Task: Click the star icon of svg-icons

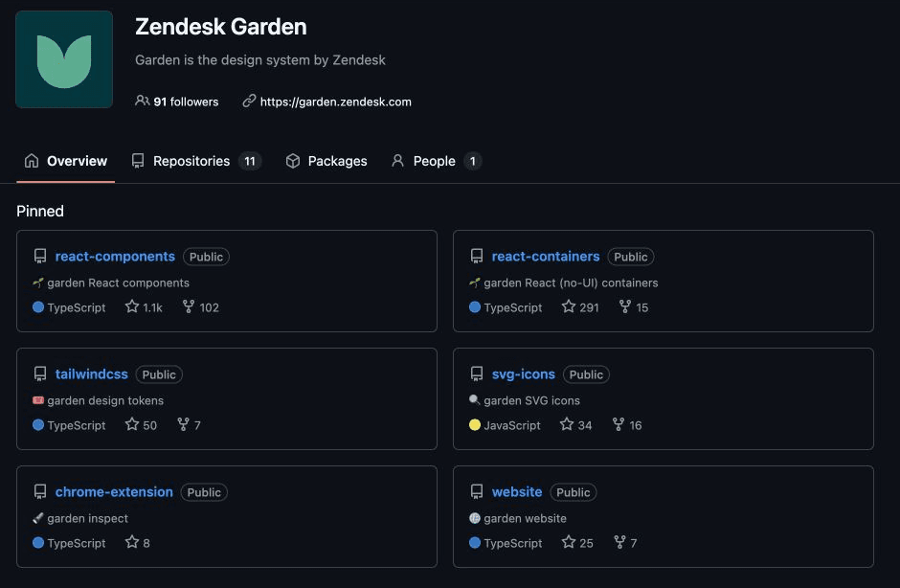Action: coord(567,424)
